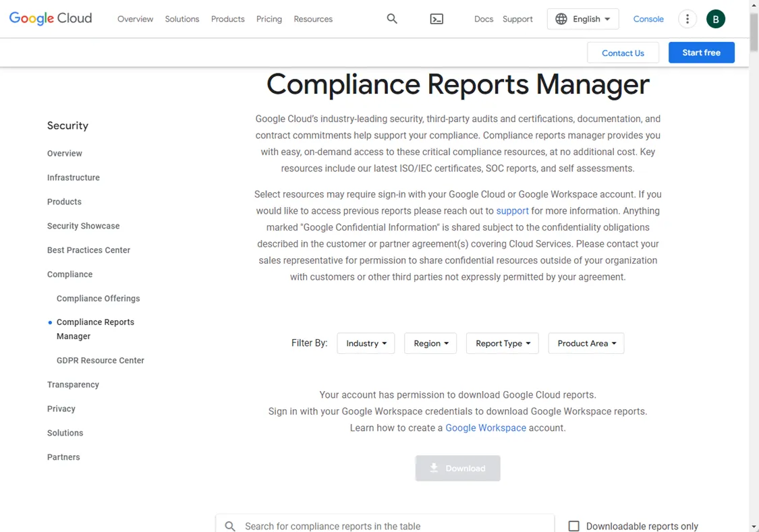The height and width of the screenshot is (532, 759).
Task: Click the Contact Us button
Action: click(x=623, y=52)
